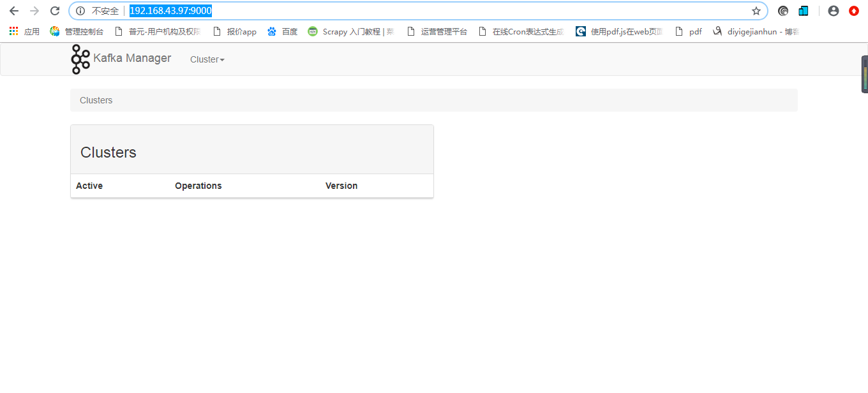Image resolution: width=868 pixels, height=393 pixels.
Task: Open the 使用pdf.js在web页面 bookmark
Action: [620, 31]
